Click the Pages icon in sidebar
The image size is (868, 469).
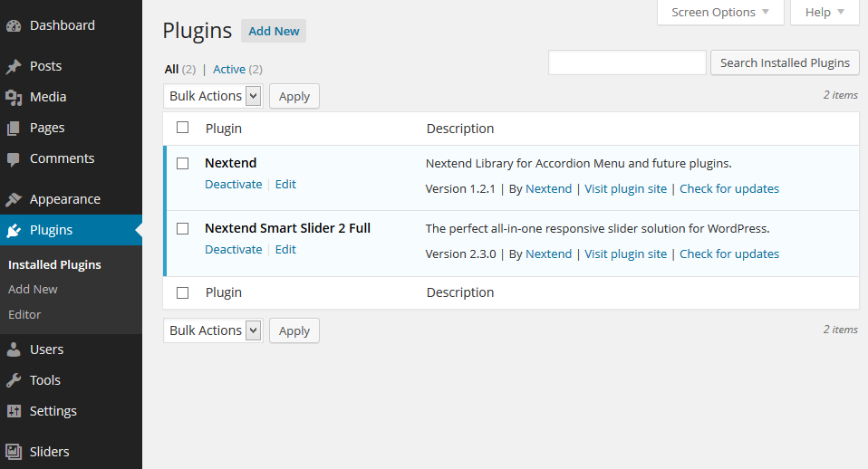[14, 129]
